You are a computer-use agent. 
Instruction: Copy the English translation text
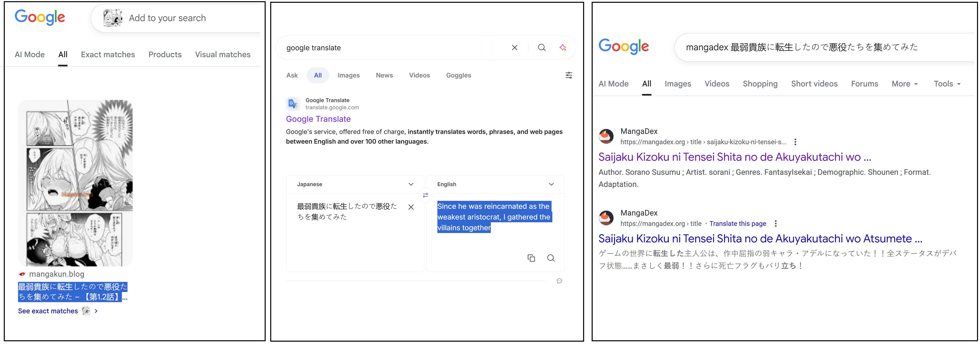tap(531, 258)
